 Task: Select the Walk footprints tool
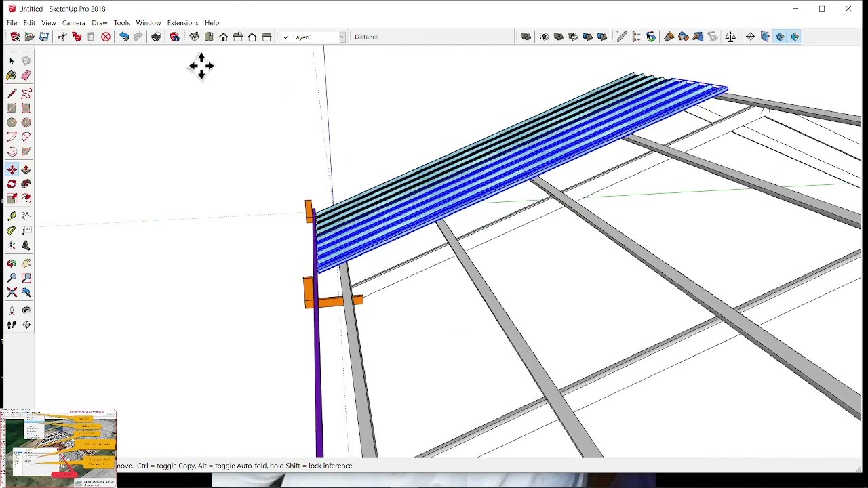pyautogui.click(x=12, y=325)
